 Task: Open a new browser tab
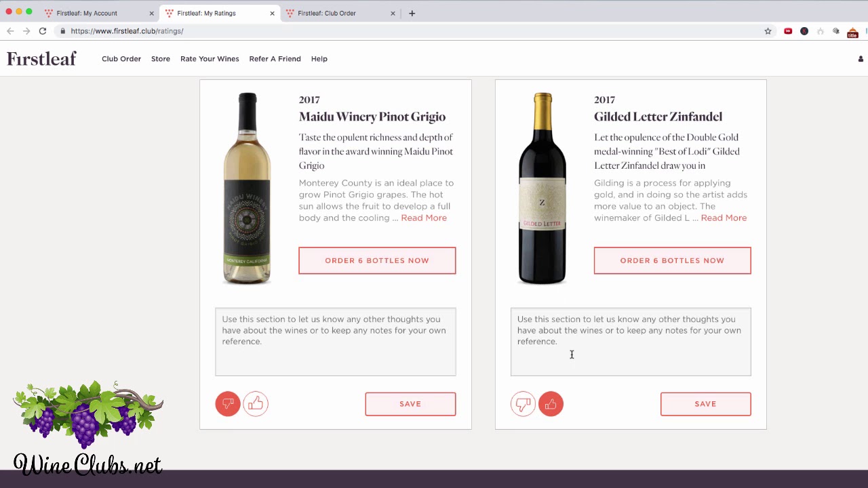(412, 13)
